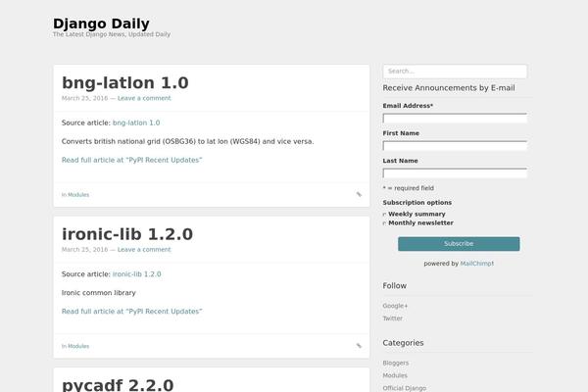Click the '* = required field' note
Screen dimensions: 588x392
[x=408, y=188]
